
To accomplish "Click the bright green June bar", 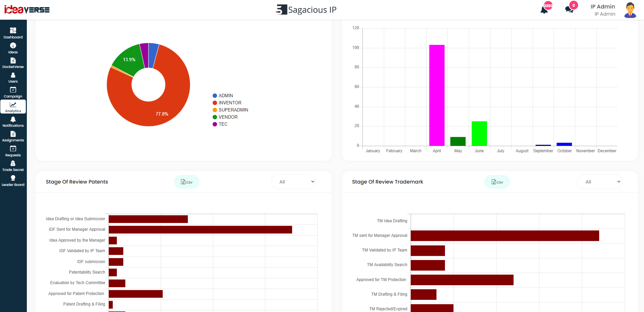I will tap(479, 134).
